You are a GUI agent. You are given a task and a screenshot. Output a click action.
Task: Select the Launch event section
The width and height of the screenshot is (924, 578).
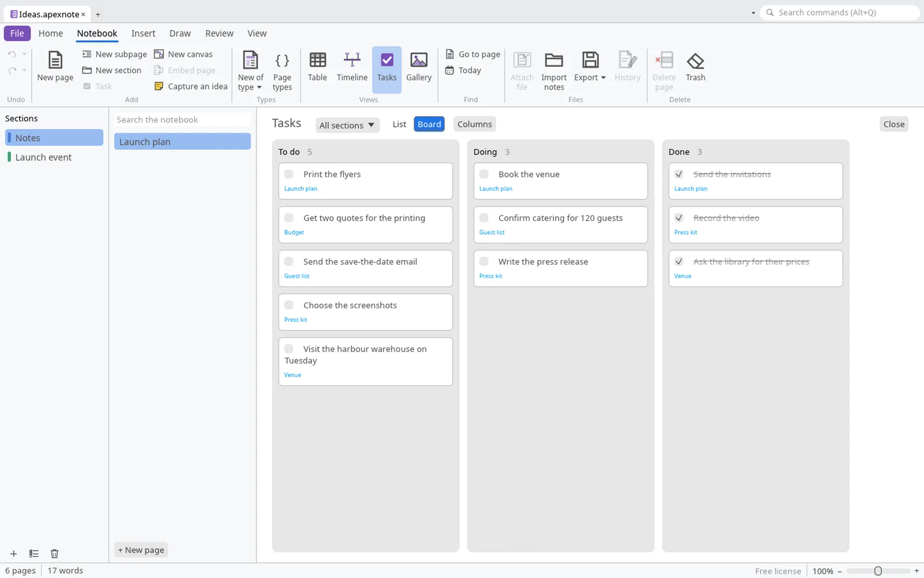point(54,157)
